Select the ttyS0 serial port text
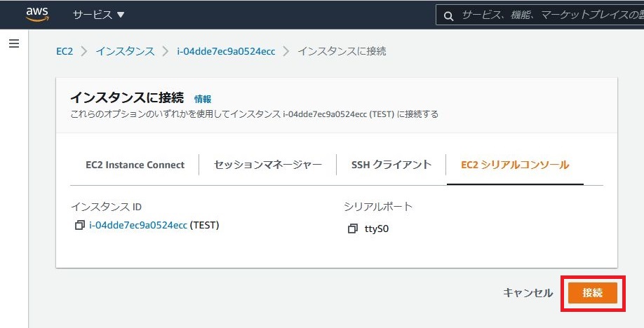The image size is (644, 328). click(x=377, y=228)
